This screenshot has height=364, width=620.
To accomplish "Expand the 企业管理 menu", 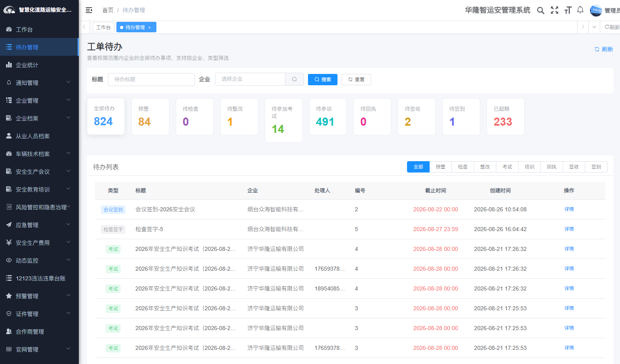I will tap(39, 101).
